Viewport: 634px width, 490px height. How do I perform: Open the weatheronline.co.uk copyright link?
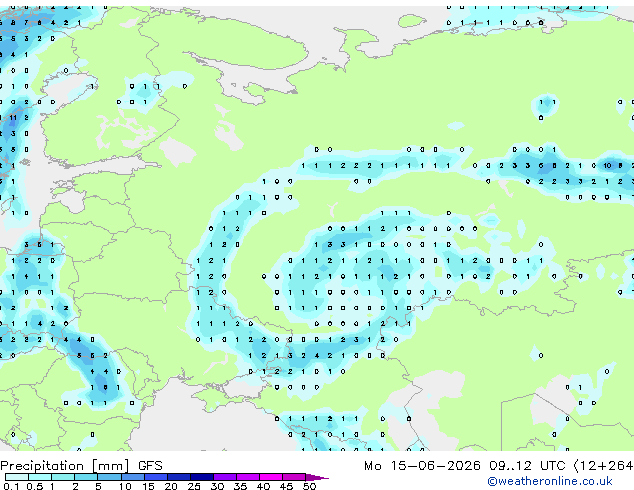pyautogui.click(x=550, y=481)
